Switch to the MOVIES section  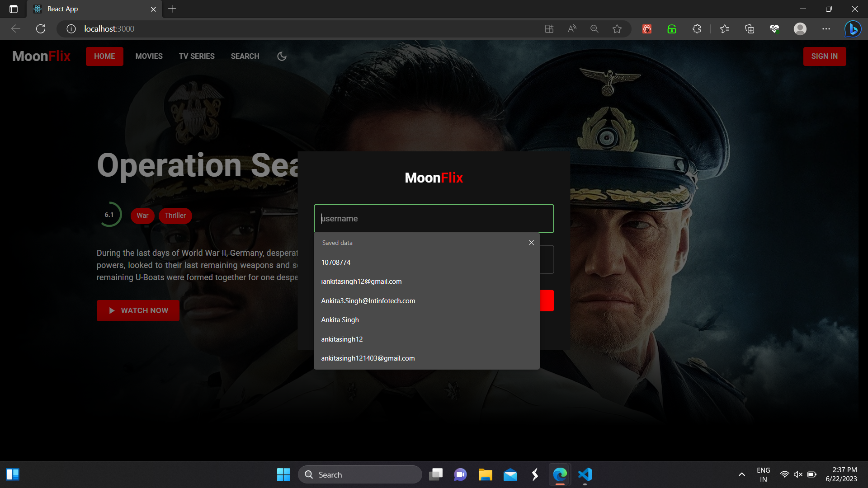[x=149, y=56]
